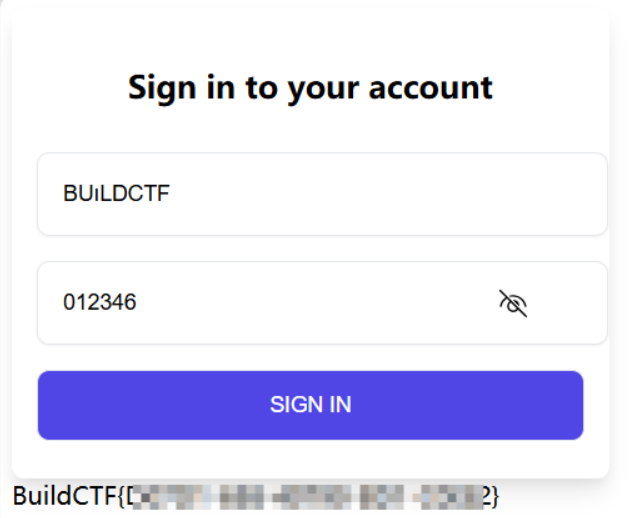The image size is (635, 518).
Task: Click empty area right of username text
Action: 385,194
